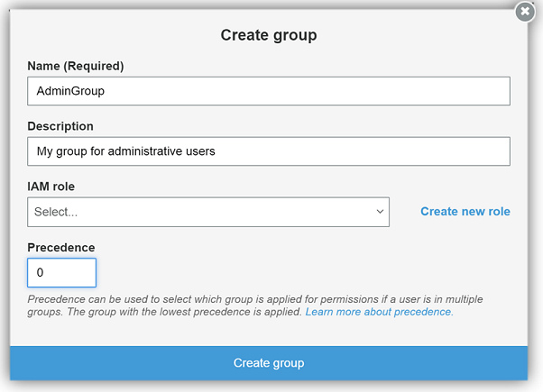Click the Name (Required) label
Screen dimensions: 543x392
(76, 66)
